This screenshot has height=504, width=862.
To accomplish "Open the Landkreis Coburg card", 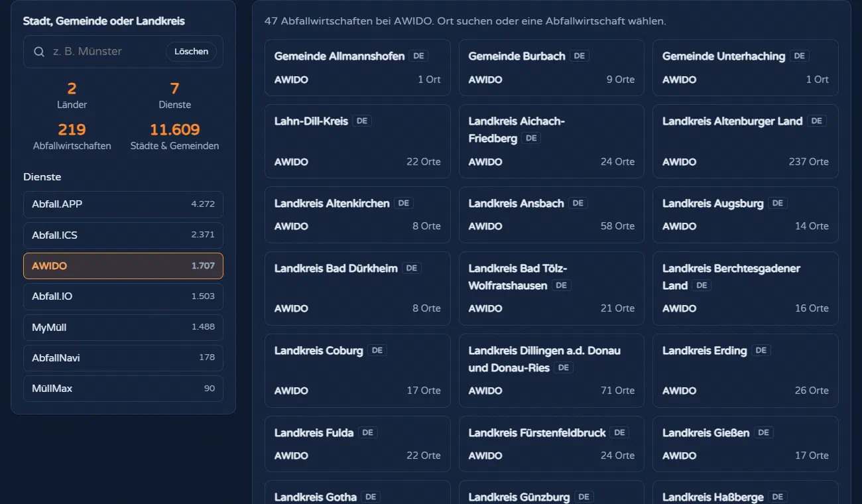I will tap(357, 371).
